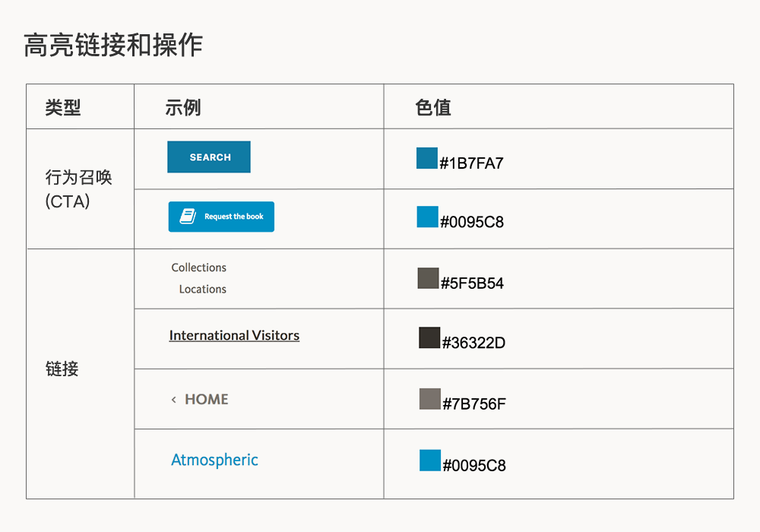Select the #5F5B54 gray swatch
Image resolution: width=760 pixels, height=532 pixels.
click(x=429, y=278)
